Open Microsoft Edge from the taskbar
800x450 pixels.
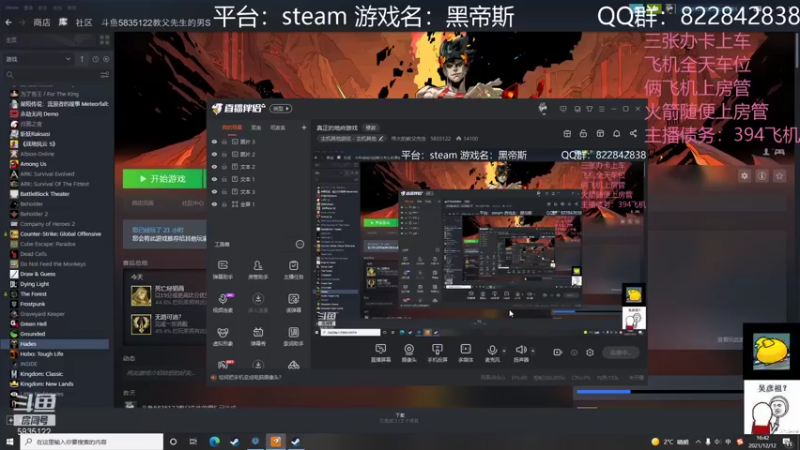(x=214, y=441)
